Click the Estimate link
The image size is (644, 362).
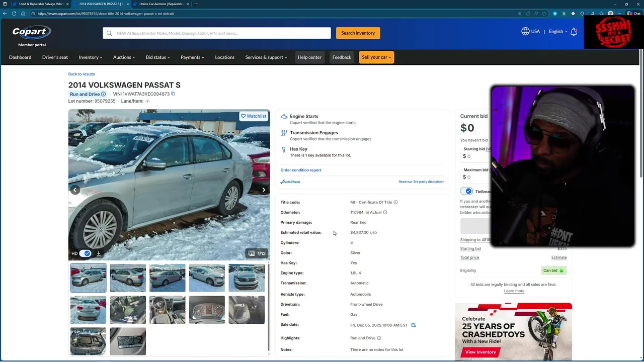tap(559, 257)
